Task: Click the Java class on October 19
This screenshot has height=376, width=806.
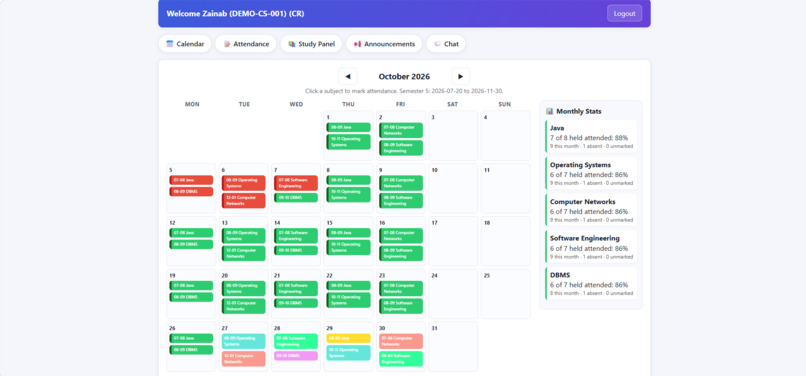Action: [191, 285]
